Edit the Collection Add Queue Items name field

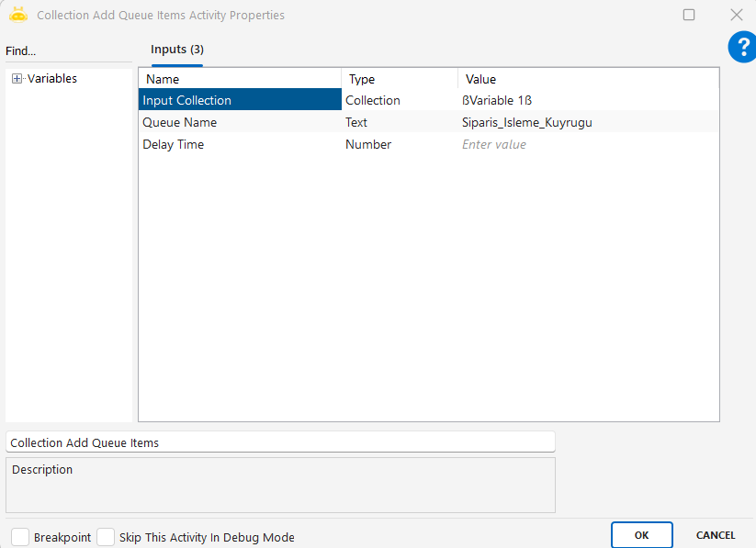(280, 442)
